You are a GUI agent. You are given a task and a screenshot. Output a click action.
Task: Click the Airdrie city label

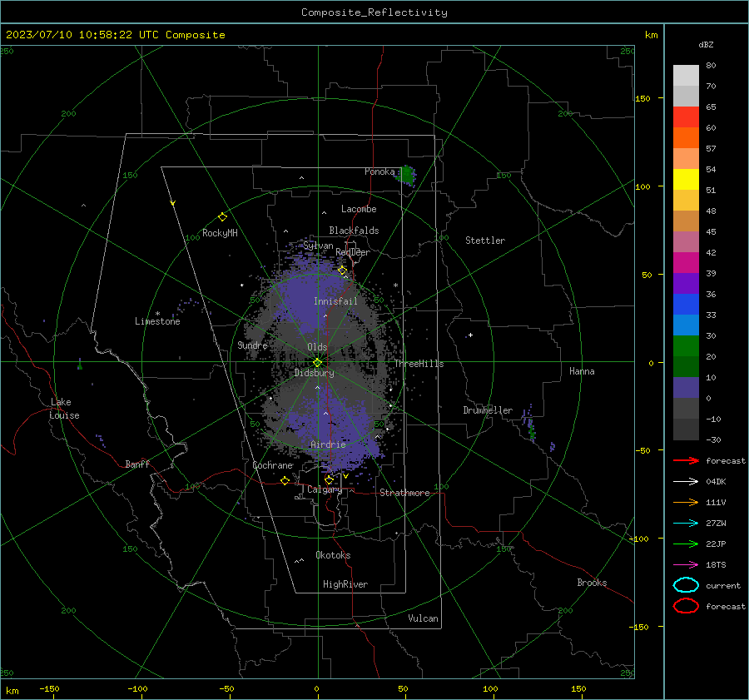[328, 444]
